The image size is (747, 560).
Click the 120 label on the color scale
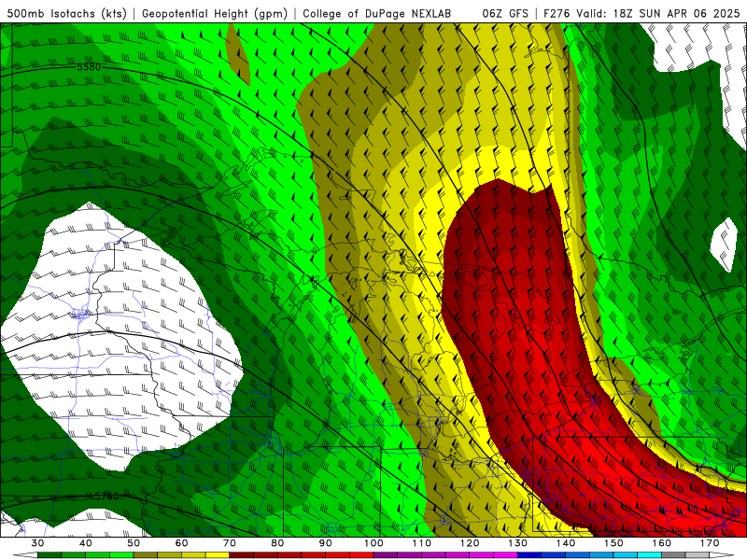(470, 543)
